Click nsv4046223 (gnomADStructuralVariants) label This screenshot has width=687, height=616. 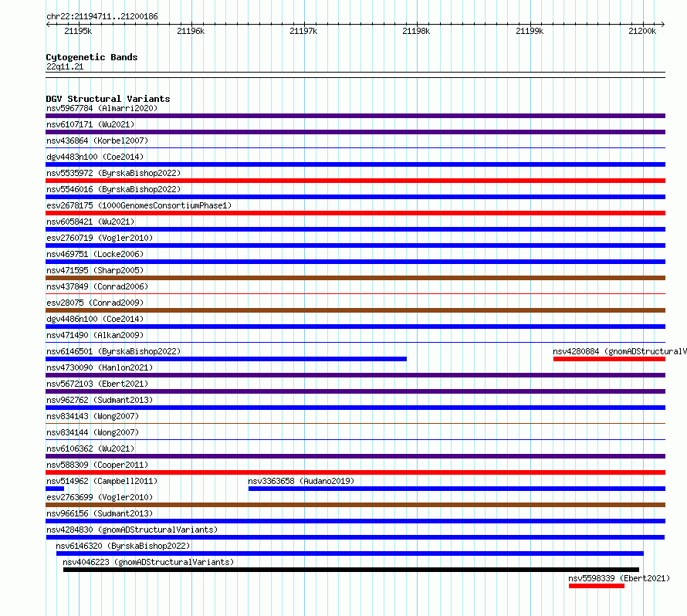pyautogui.click(x=148, y=562)
